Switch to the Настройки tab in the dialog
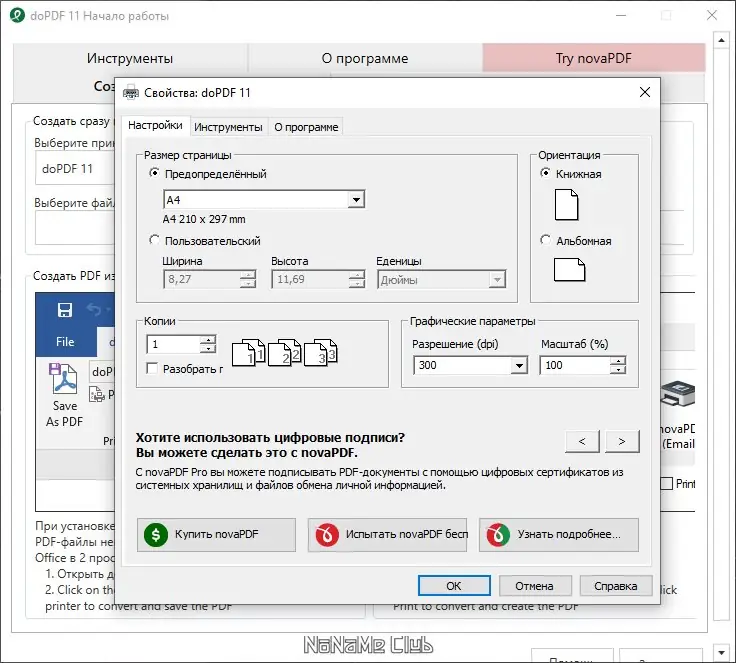Screen dimensions: 736x663 pyautogui.click(x=155, y=125)
